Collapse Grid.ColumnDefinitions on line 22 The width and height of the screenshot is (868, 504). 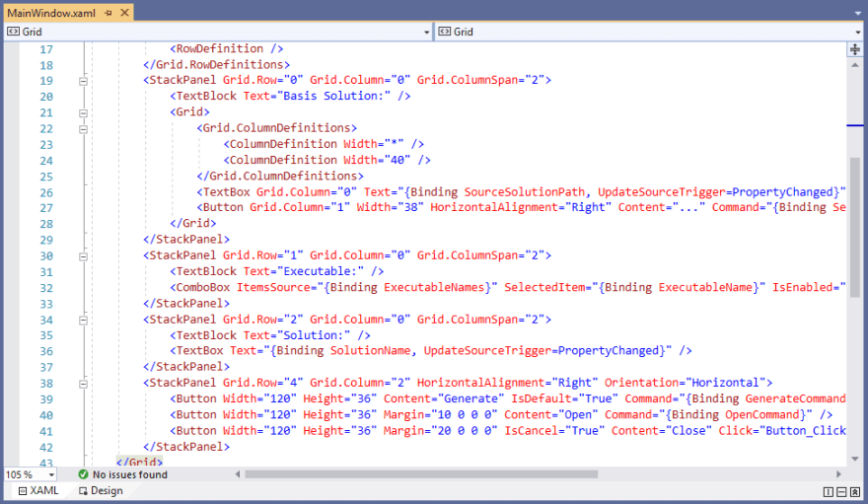click(83, 129)
